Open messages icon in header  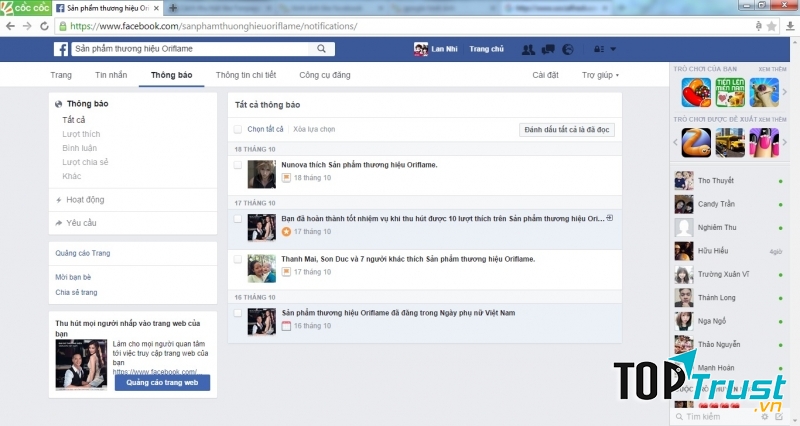coord(548,49)
